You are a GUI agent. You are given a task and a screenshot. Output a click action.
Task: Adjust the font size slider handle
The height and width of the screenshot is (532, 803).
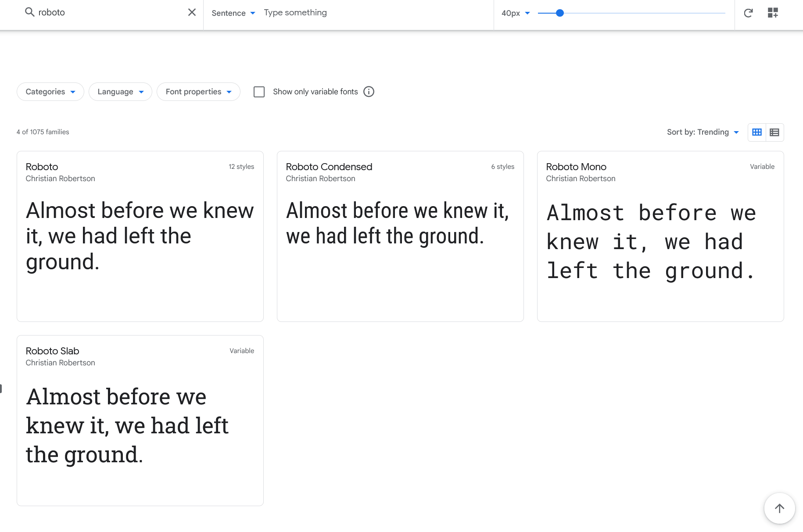[559, 13]
